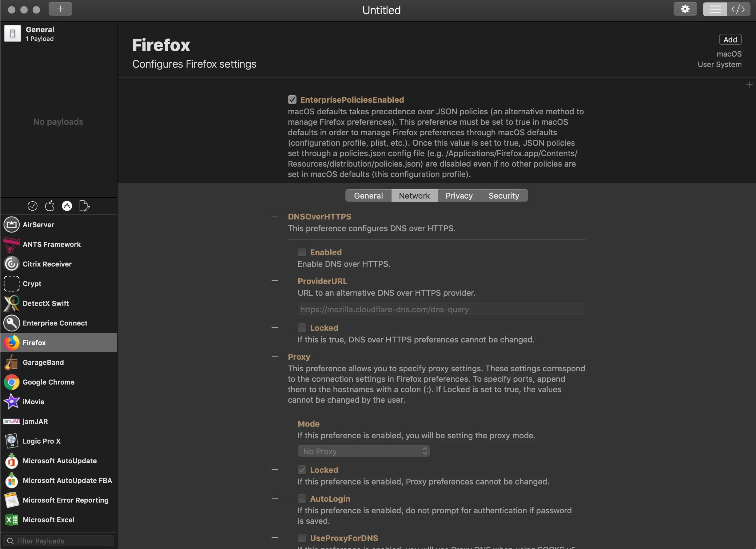756x549 pixels.
Task: Check the UseProxyForDNS checkbox
Action: (302, 538)
